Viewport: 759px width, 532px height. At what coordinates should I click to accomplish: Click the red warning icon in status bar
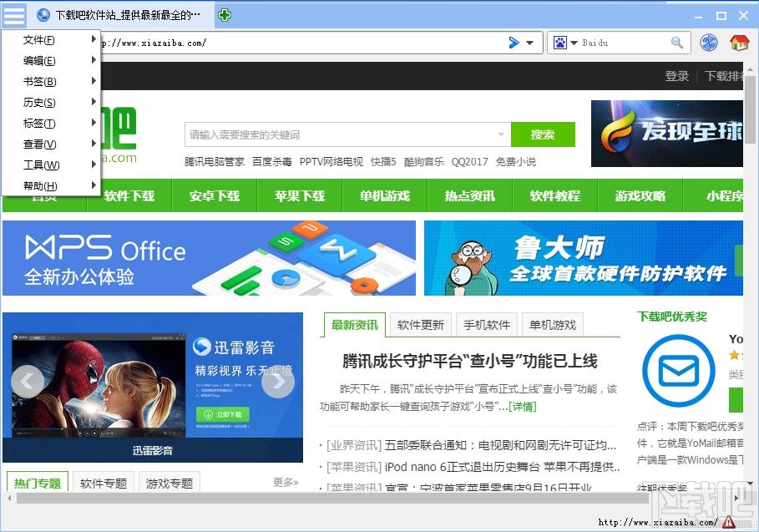click(x=728, y=522)
